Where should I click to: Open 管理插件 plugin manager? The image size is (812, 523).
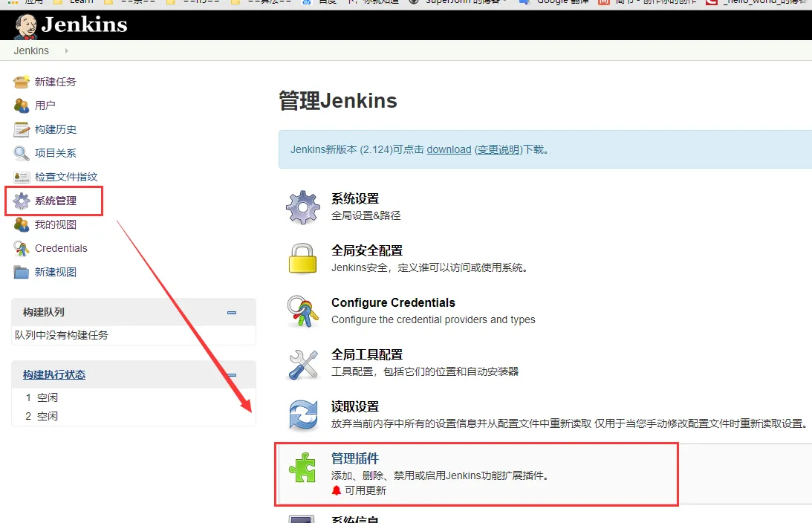(x=355, y=459)
